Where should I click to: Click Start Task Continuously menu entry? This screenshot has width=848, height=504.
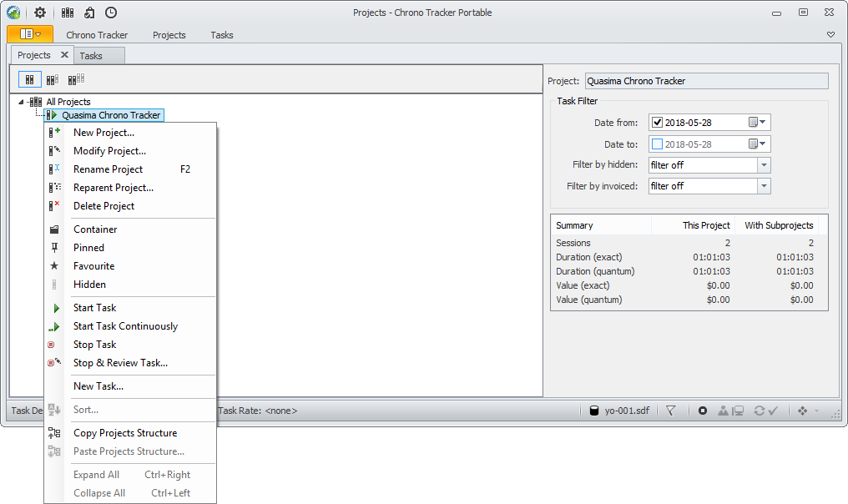[130, 326]
